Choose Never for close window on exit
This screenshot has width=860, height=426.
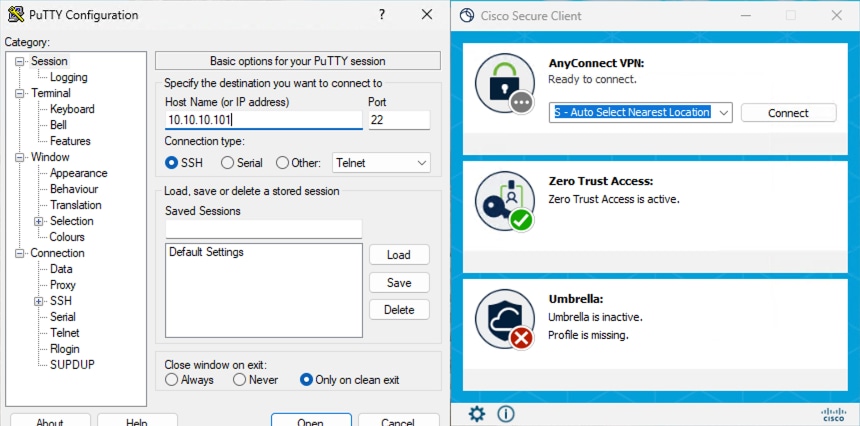click(x=239, y=379)
